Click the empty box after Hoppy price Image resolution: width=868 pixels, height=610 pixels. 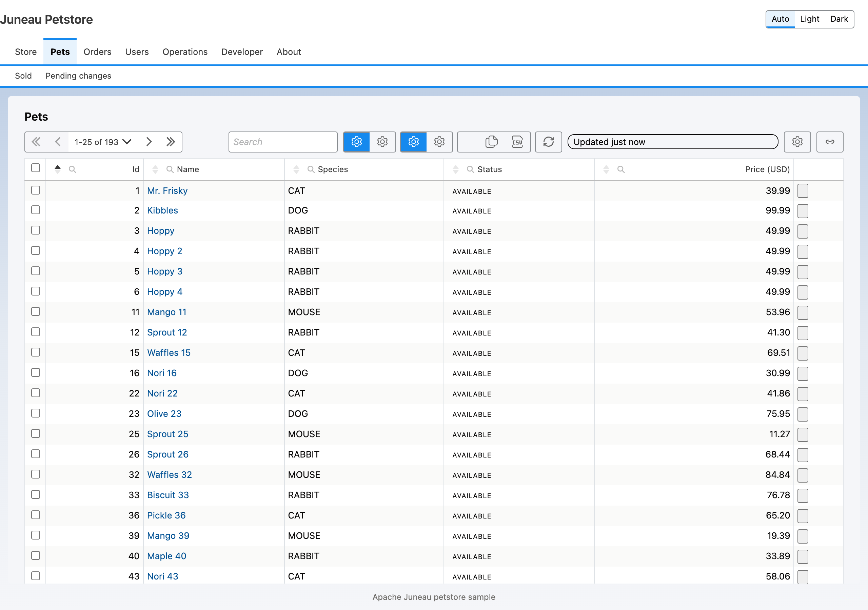pyautogui.click(x=803, y=231)
